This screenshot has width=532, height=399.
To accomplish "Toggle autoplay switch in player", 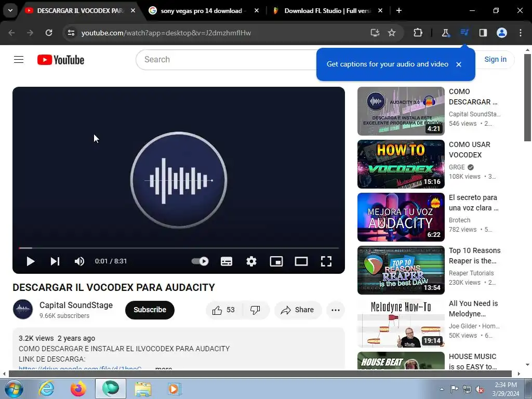I will coord(200,261).
